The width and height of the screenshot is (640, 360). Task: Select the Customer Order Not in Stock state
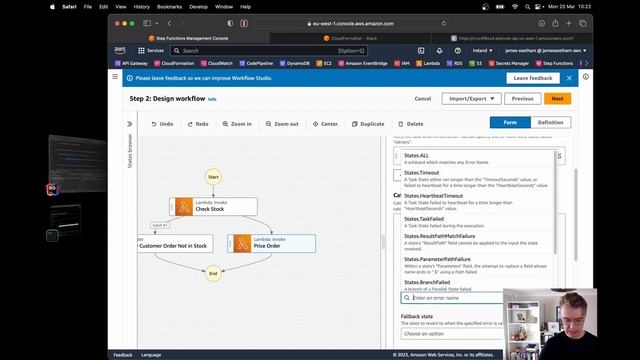pos(176,244)
